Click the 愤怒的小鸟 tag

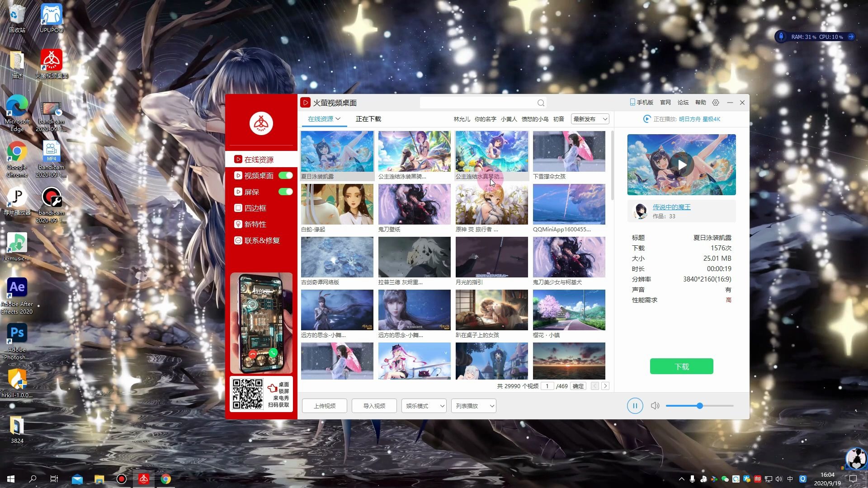click(535, 119)
